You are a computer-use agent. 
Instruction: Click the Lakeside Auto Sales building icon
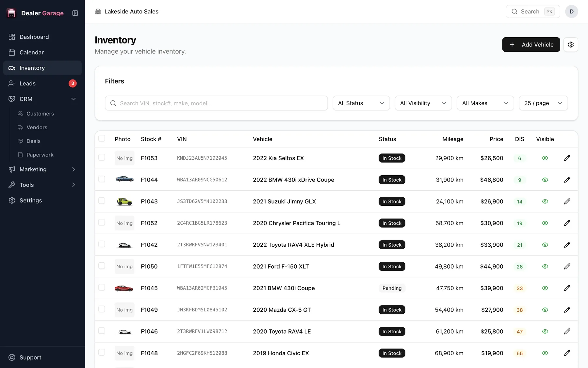[98, 11]
